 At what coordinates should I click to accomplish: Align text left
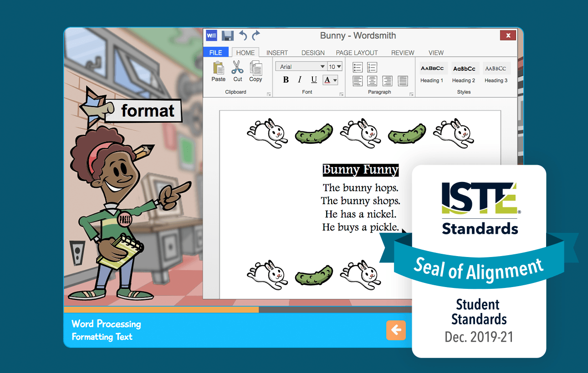pyautogui.click(x=358, y=81)
